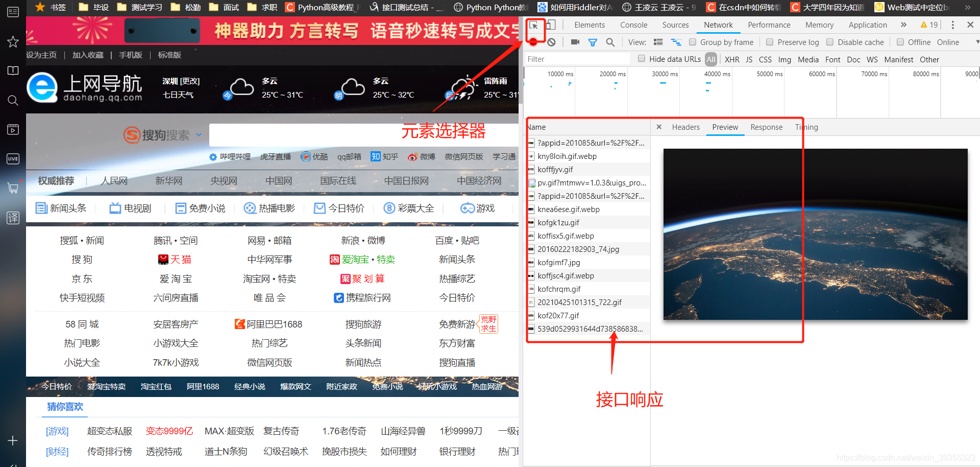This screenshot has width=980, height=467.
Task: Enable Disable cache checkbox
Action: click(830, 42)
